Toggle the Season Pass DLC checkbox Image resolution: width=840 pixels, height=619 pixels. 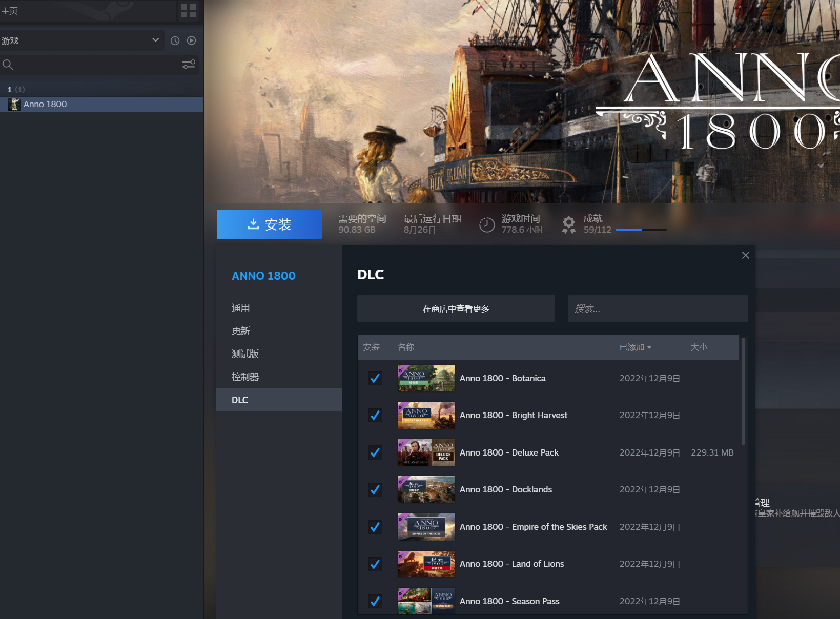[375, 601]
